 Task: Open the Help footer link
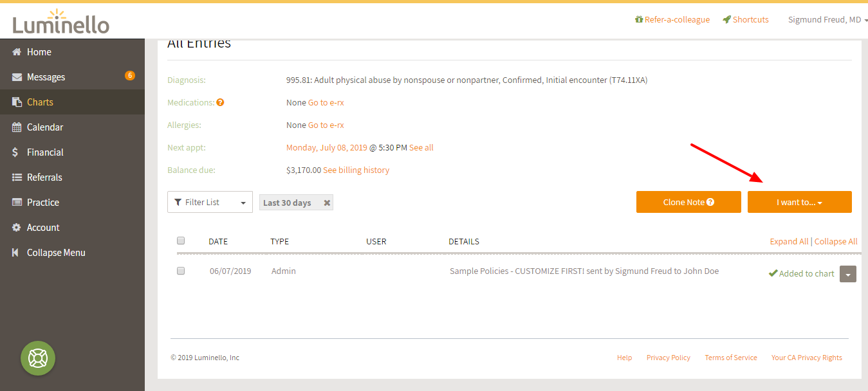[624, 358]
